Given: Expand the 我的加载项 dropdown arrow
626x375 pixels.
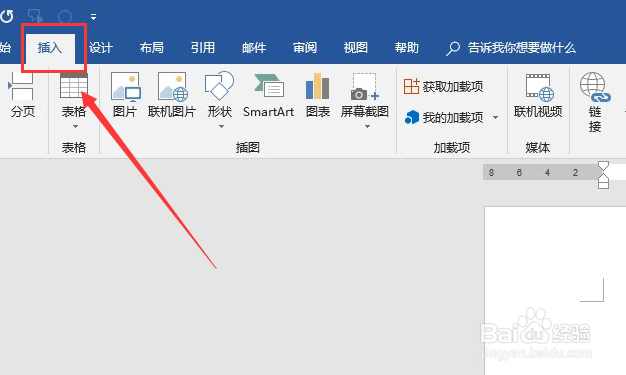Looking at the screenshot, I should [x=495, y=117].
